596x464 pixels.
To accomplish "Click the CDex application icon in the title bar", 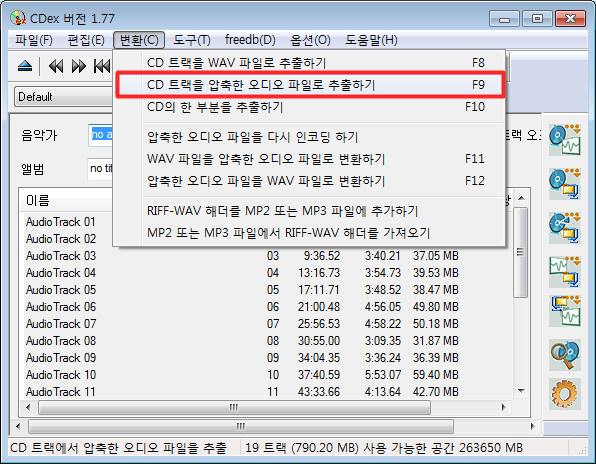I will coord(18,18).
